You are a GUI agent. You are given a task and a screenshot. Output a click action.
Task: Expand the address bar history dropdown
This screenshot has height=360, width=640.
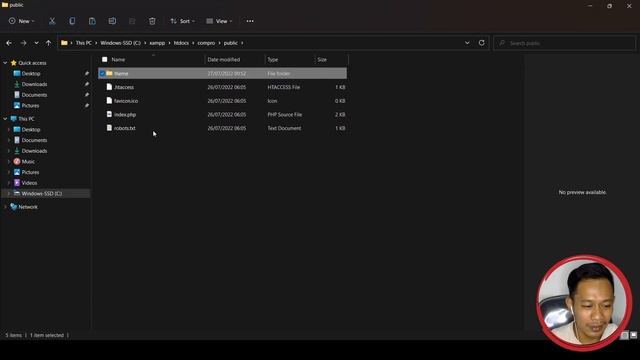(x=467, y=43)
